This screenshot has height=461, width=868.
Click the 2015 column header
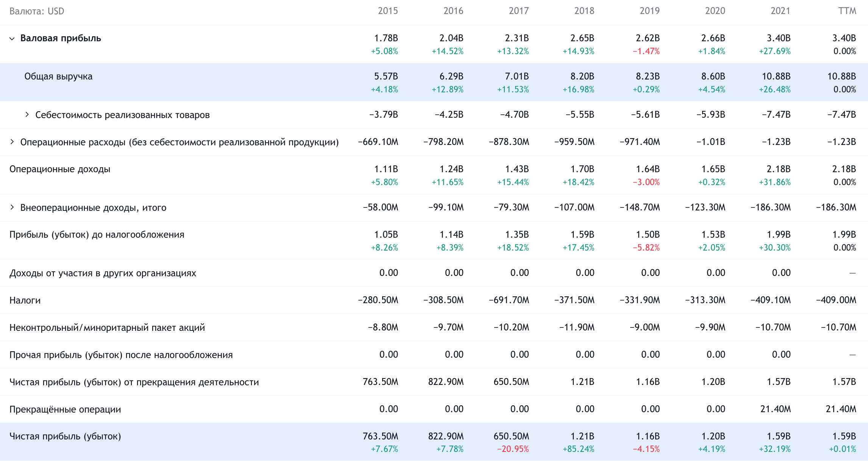(388, 11)
